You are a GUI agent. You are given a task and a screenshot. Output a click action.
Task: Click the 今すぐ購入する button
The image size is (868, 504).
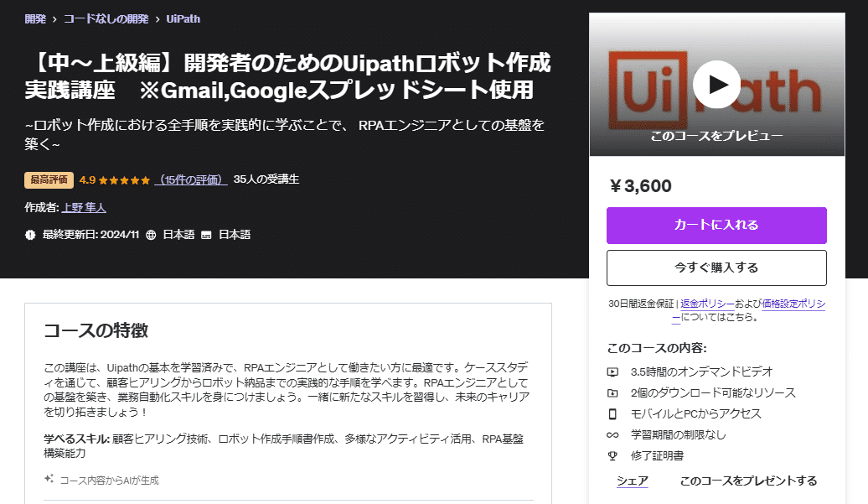pos(716,268)
